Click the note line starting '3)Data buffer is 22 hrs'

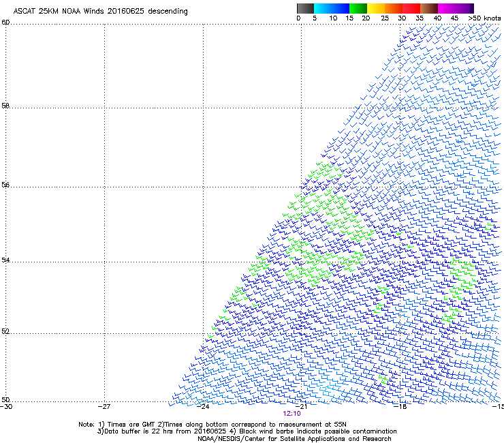pos(247,431)
